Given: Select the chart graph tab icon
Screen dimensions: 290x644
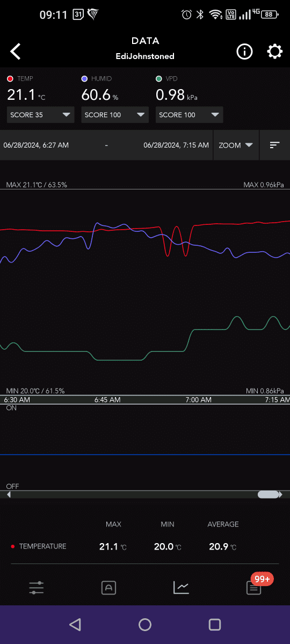Looking at the screenshot, I should tap(181, 588).
